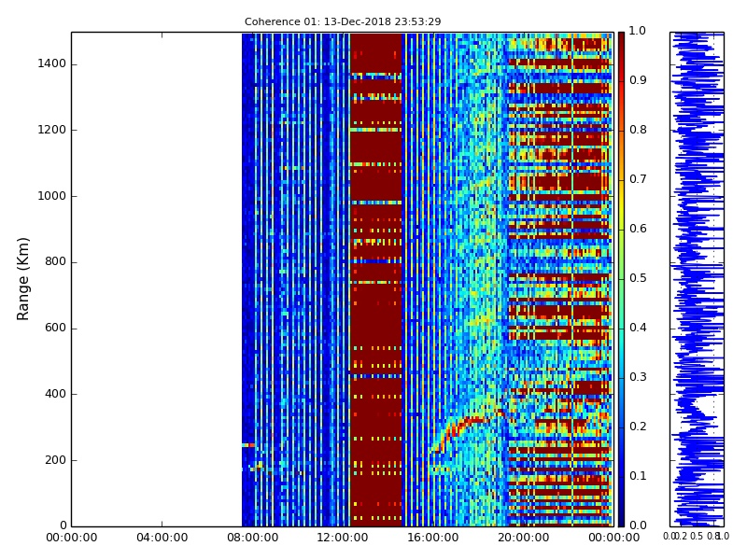Click the 1200 range tick label
Image resolution: width=747 pixels, height=560 pixels.
(x=52, y=130)
